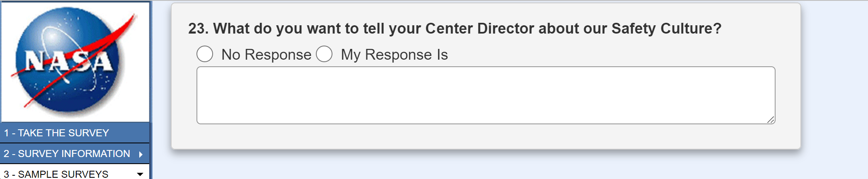The image size is (868, 179).
Task: Select the No Response radio button
Action: tap(205, 54)
